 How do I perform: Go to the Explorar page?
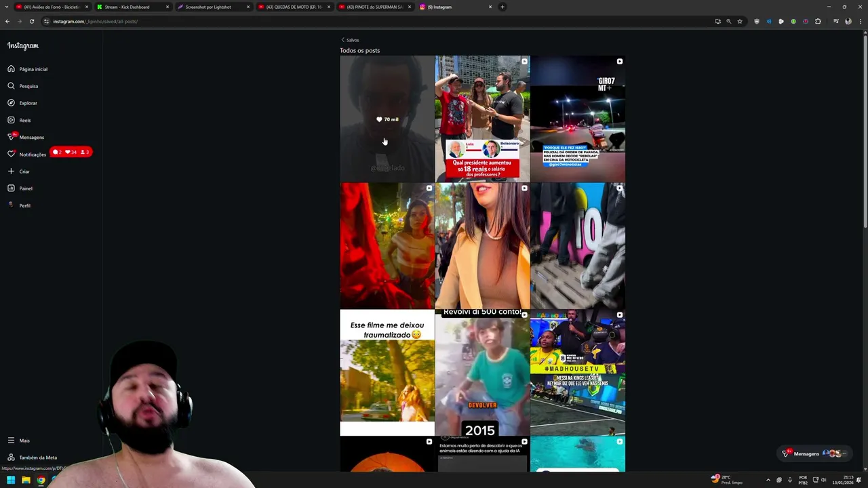[22, 103]
